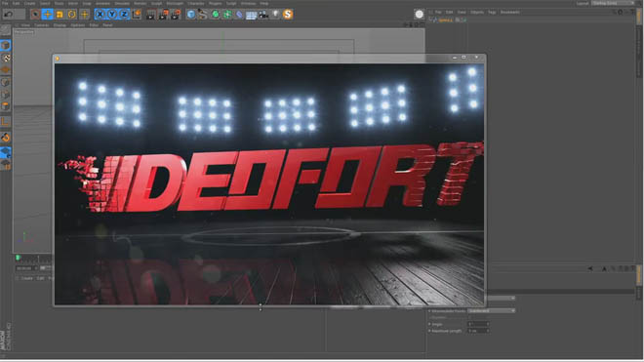Image resolution: width=644 pixels, height=362 pixels.
Task: Open the viewport Display menu
Action: coord(60,25)
